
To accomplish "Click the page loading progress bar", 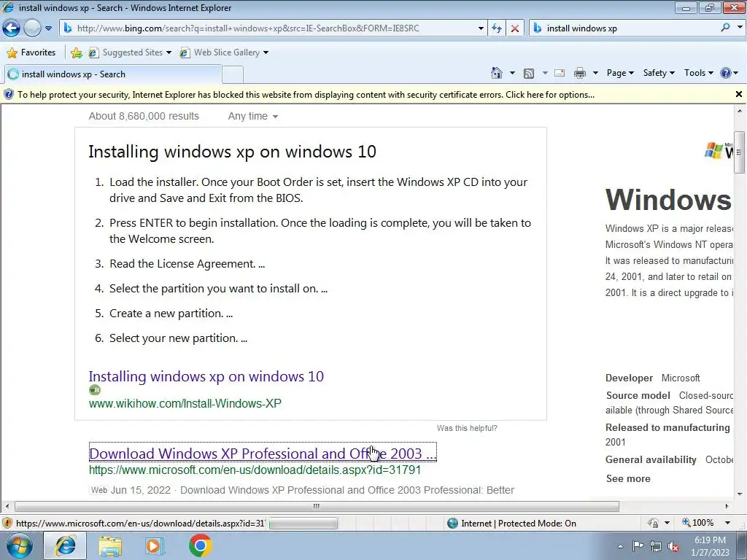I will 303,524.
